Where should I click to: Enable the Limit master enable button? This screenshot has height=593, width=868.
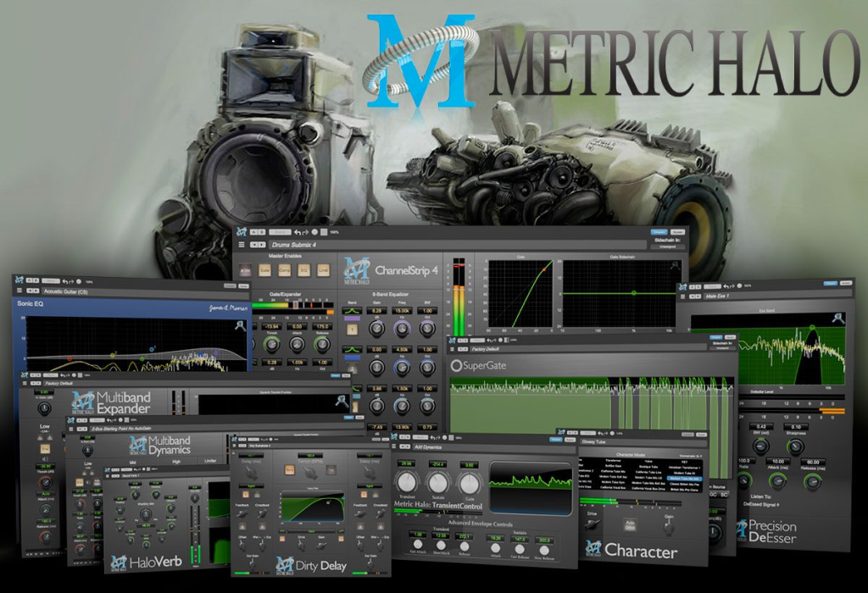323,270
